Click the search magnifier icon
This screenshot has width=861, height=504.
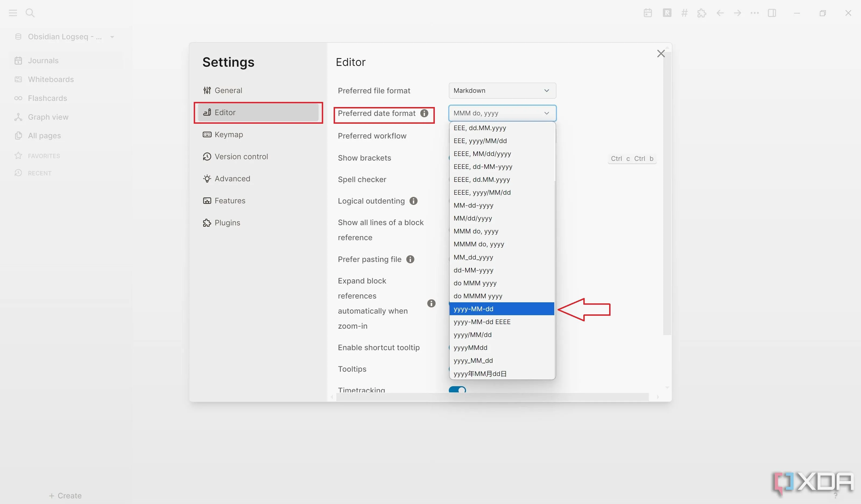30,13
